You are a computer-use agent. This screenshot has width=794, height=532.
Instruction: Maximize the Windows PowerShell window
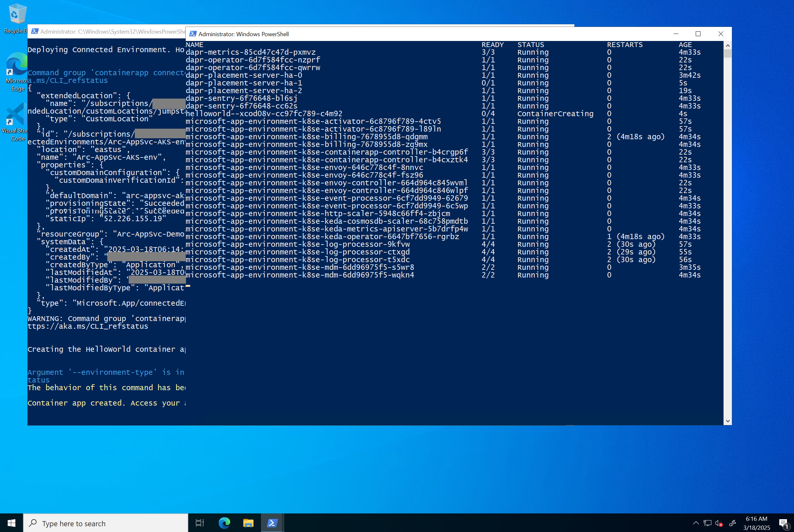(x=698, y=34)
